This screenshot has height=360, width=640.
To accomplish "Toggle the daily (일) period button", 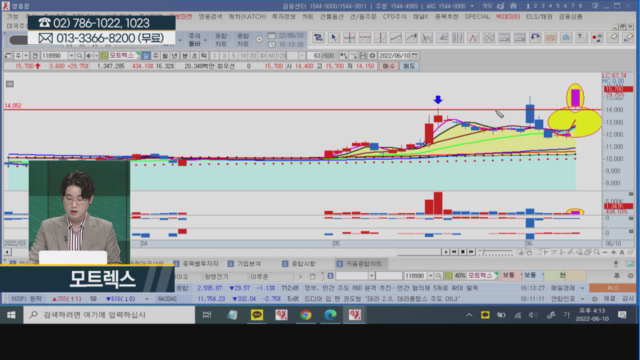I will [146, 56].
